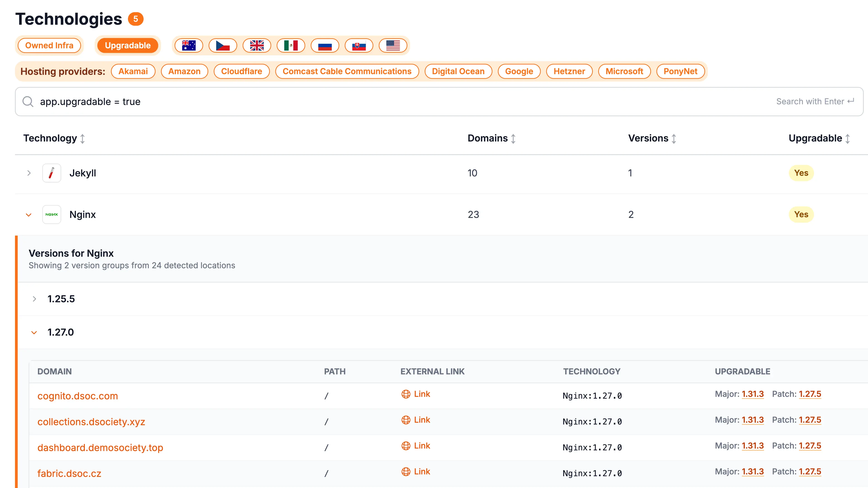This screenshot has width=868, height=488.
Task: Filter by Australia flag
Action: pos(189,45)
